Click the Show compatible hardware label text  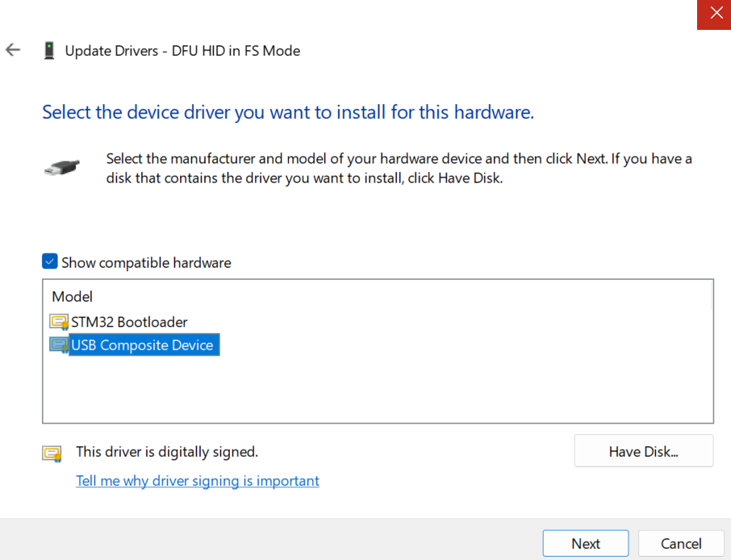point(146,263)
